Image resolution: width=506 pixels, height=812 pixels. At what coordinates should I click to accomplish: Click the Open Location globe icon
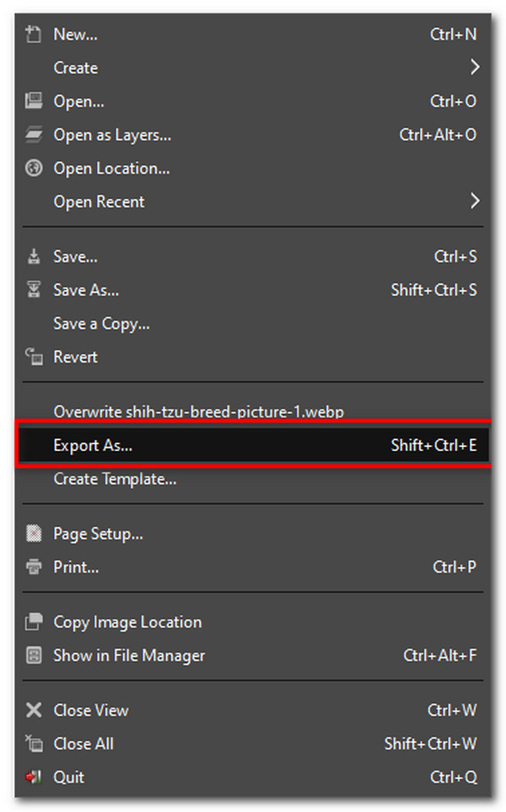pos(34,169)
